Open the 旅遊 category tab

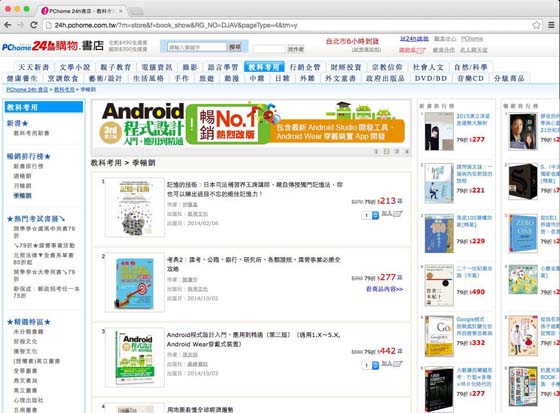(x=207, y=78)
